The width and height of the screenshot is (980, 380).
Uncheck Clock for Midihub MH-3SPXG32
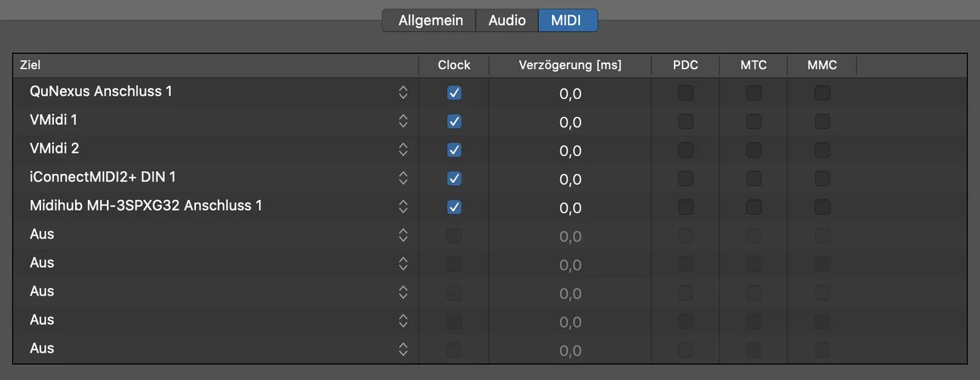[x=454, y=207]
